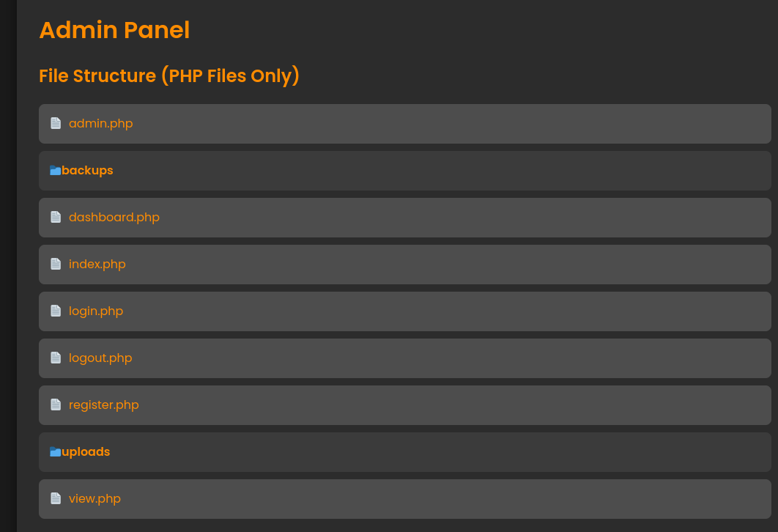This screenshot has height=532, width=778.
Task: Select view.php in the file list
Action: point(95,498)
